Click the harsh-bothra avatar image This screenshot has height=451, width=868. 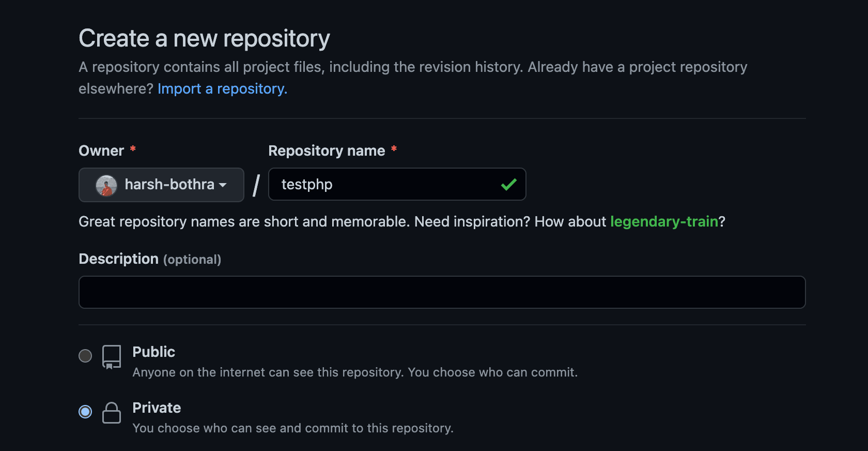pyautogui.click(x=106, y=185)
